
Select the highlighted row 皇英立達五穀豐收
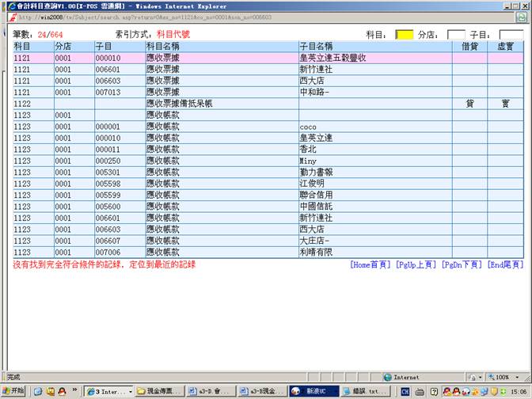332,58
